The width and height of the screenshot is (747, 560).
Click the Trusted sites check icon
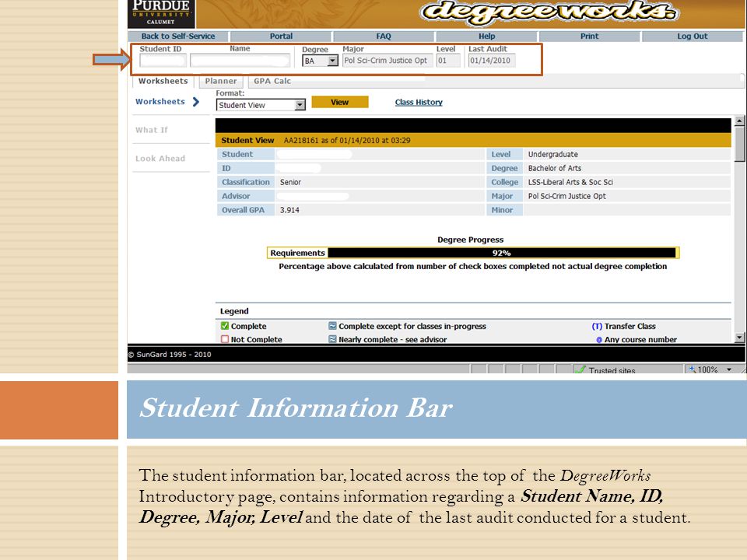tap(580, 369)
